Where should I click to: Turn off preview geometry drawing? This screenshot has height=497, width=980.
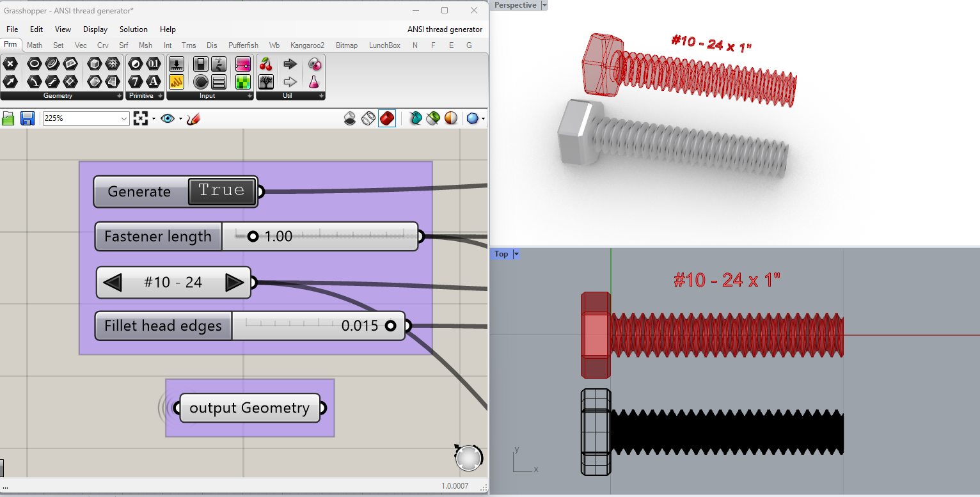point(350,118)
